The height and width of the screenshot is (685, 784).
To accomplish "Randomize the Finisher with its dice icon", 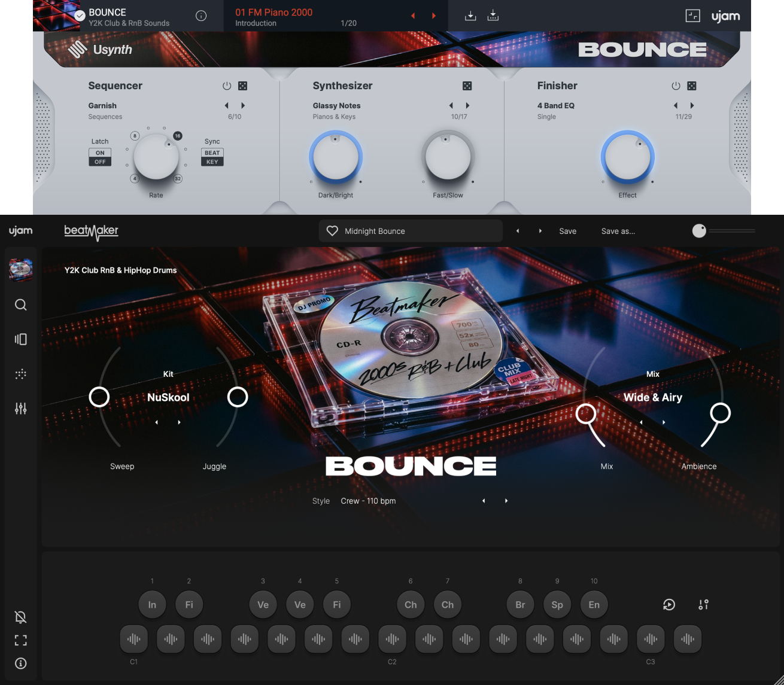I will (692, 86).
